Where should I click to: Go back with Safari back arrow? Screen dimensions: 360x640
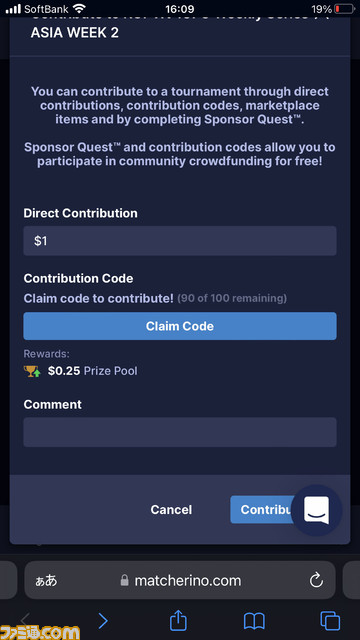coord(25,620)
